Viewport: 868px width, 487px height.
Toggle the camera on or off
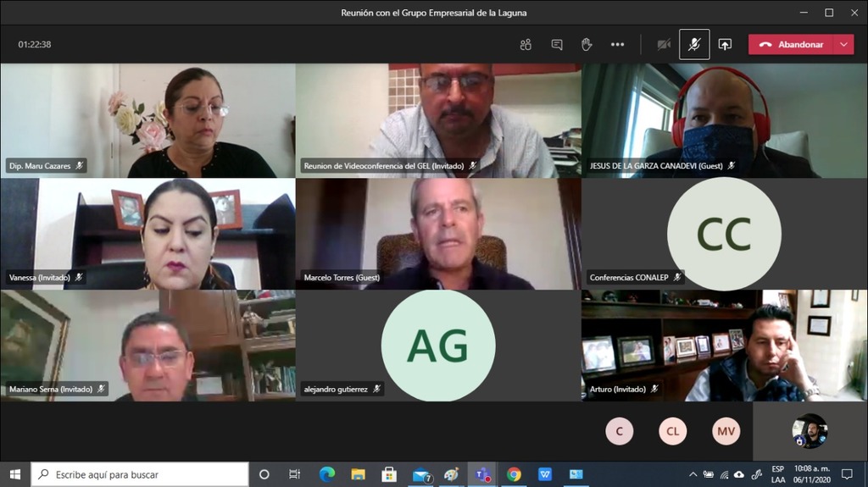pos(664,45)
